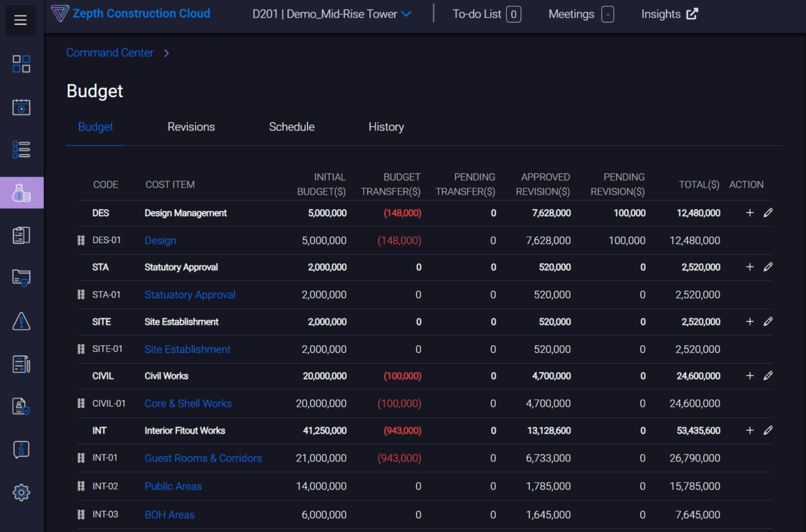
Task: Grab drag handle of SITE-01 row
Action: (x=81, y=349)
